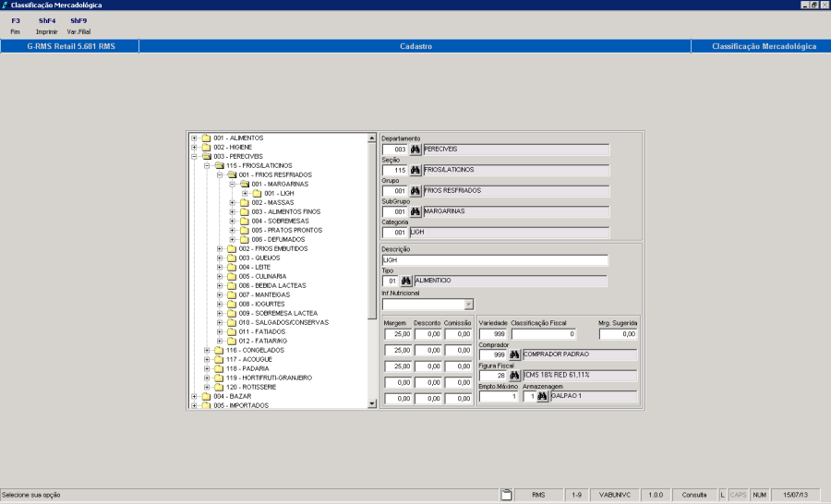Click the Classificação Fiscal field

pos(544,334)
